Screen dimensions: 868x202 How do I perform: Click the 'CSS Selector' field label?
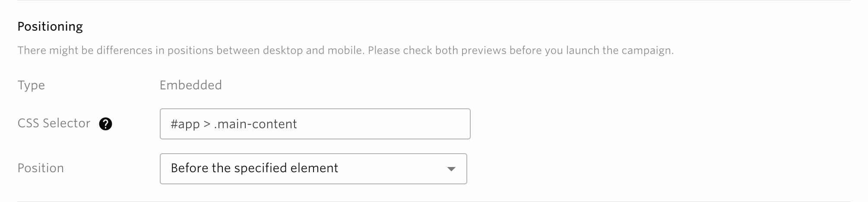(54, 123)
